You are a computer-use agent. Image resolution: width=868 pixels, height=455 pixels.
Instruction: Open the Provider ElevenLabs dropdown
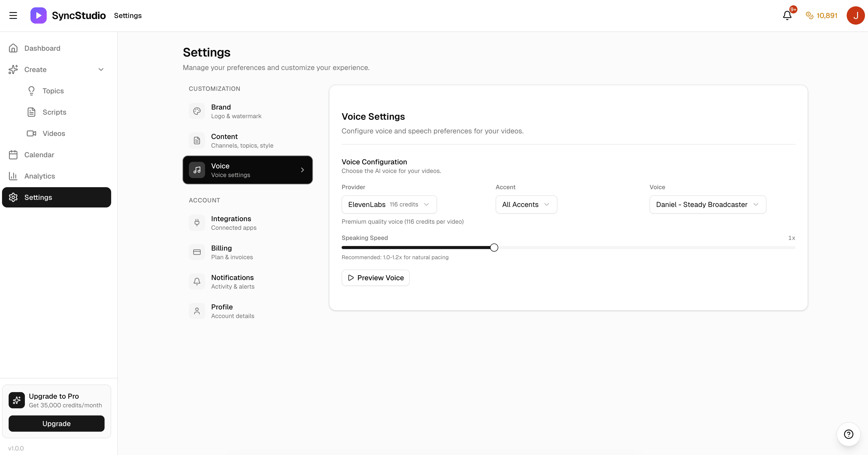(389, 204)
